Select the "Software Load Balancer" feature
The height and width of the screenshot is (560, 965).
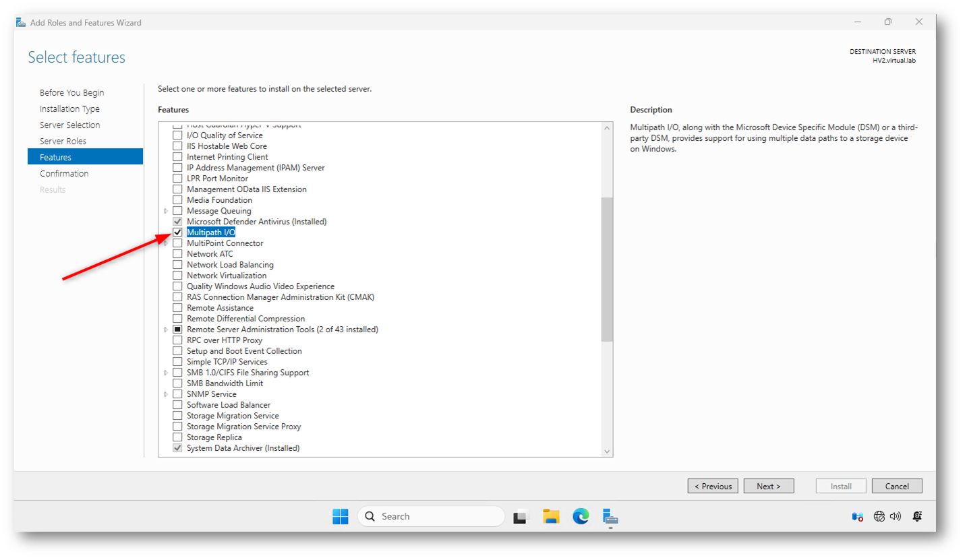(x=229, y=405)
